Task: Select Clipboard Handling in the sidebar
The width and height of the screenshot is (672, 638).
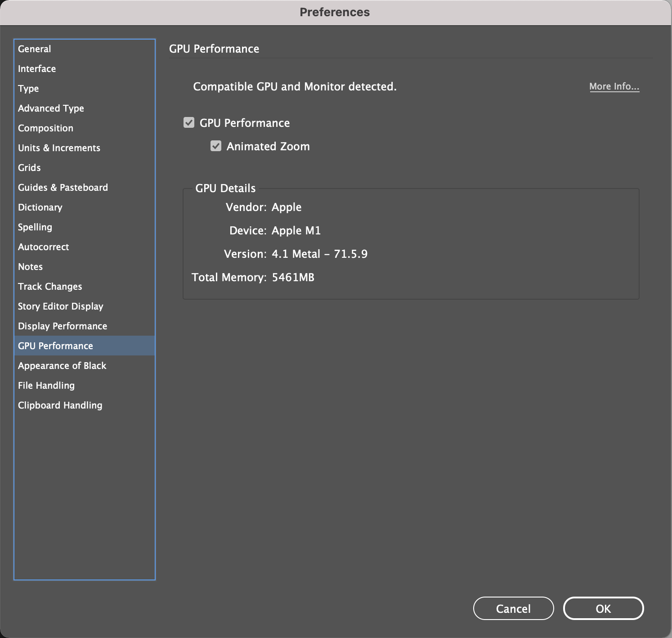Action: 60,405
